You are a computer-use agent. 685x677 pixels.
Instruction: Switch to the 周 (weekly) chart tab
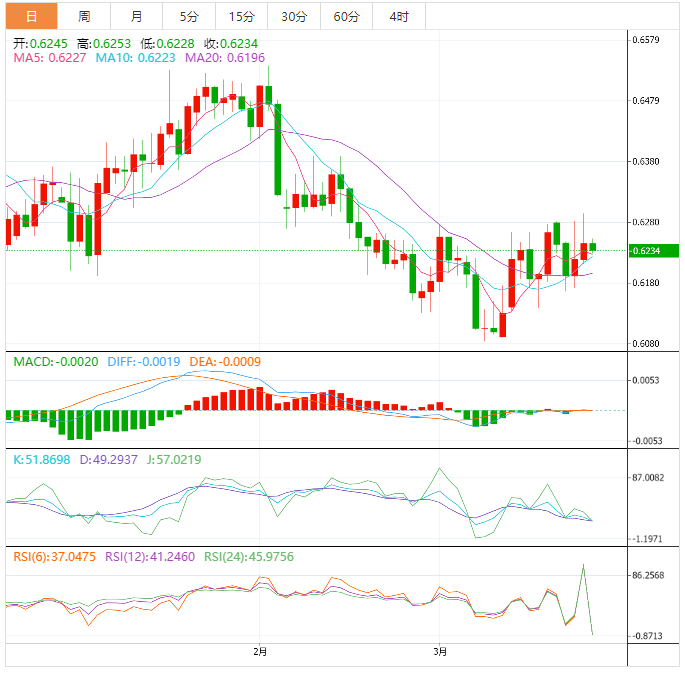[x=84, y=17]
